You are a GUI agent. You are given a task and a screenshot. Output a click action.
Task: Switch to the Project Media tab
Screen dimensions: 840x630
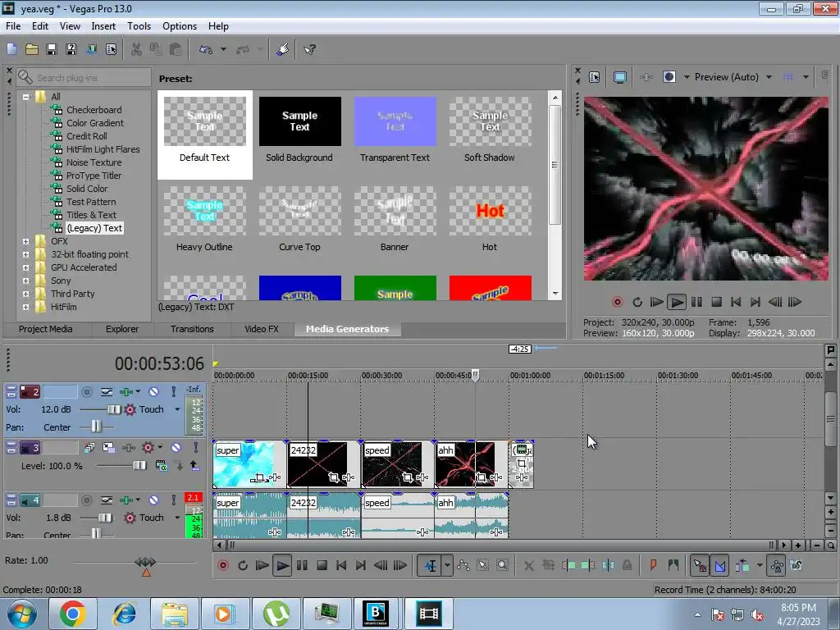tap(46, 329)
